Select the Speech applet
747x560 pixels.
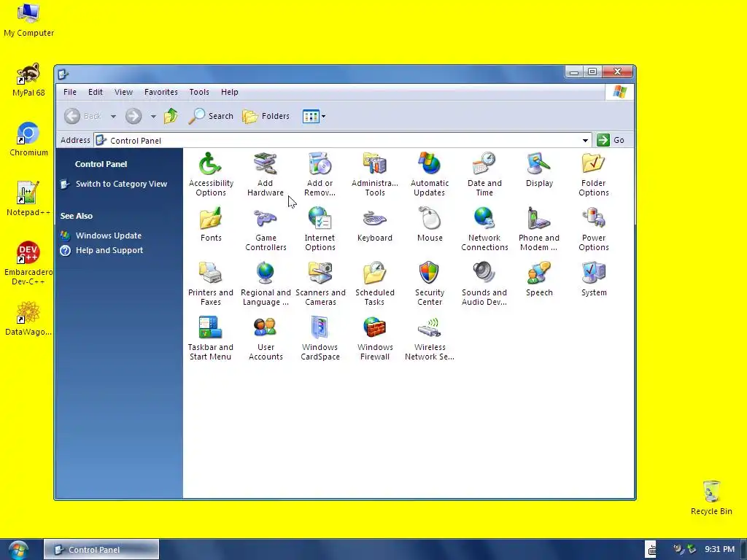539,279
